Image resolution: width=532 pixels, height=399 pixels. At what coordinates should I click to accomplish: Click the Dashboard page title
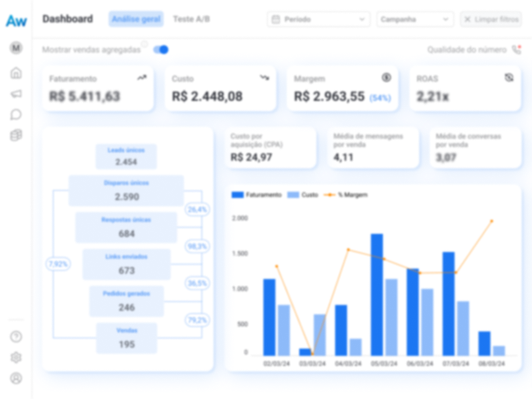click(x=68, y=19)
